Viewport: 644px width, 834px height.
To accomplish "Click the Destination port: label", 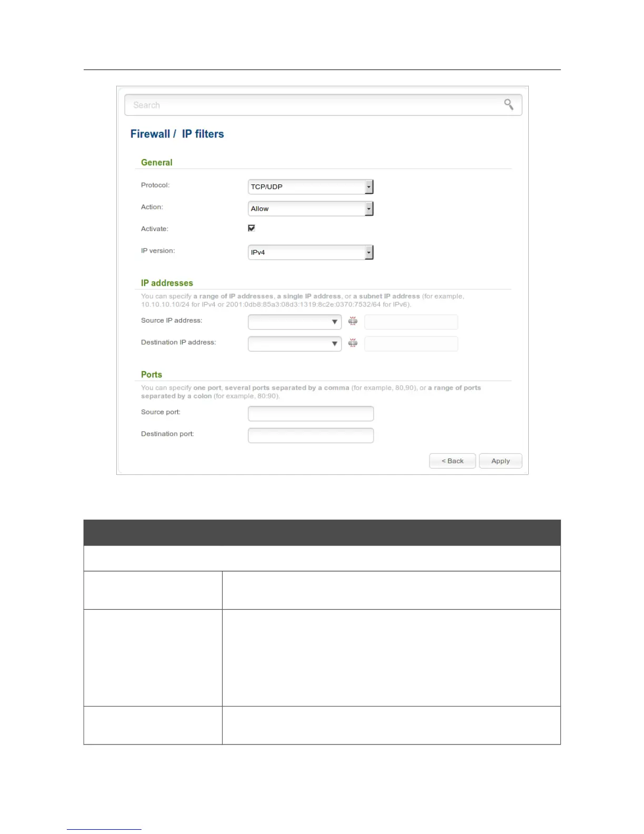I will (x=167, y=434).
